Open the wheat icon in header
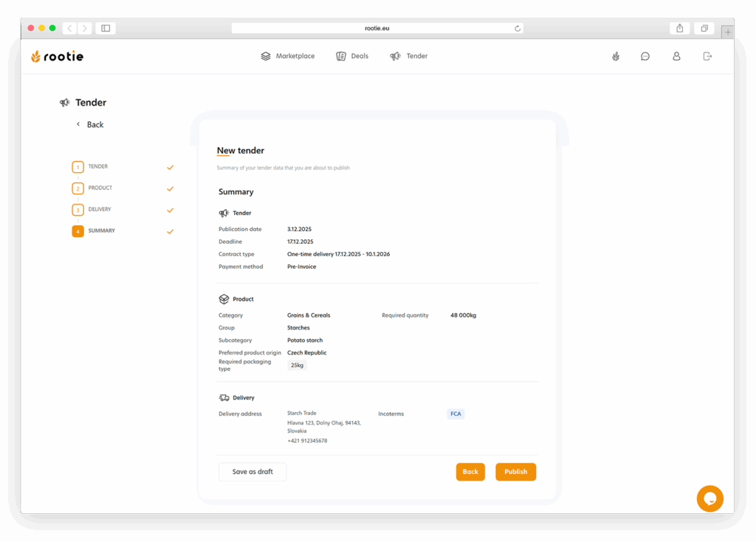756x542 pixels. 616,56
